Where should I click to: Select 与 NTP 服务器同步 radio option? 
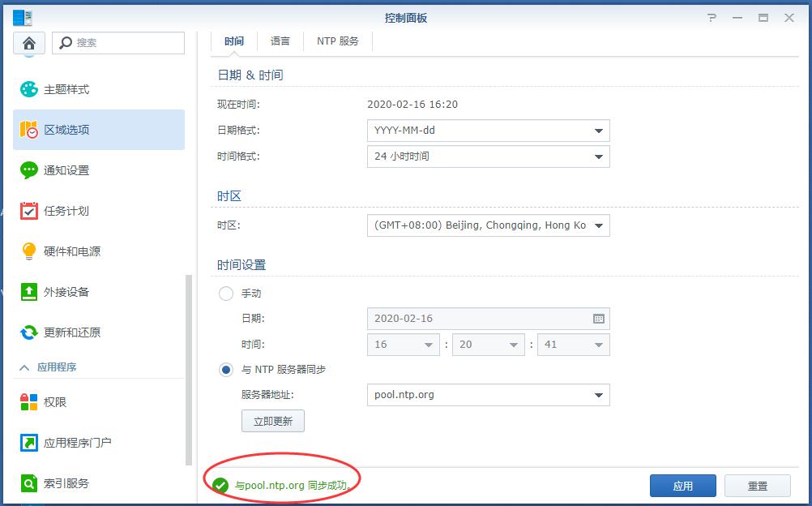226,370
